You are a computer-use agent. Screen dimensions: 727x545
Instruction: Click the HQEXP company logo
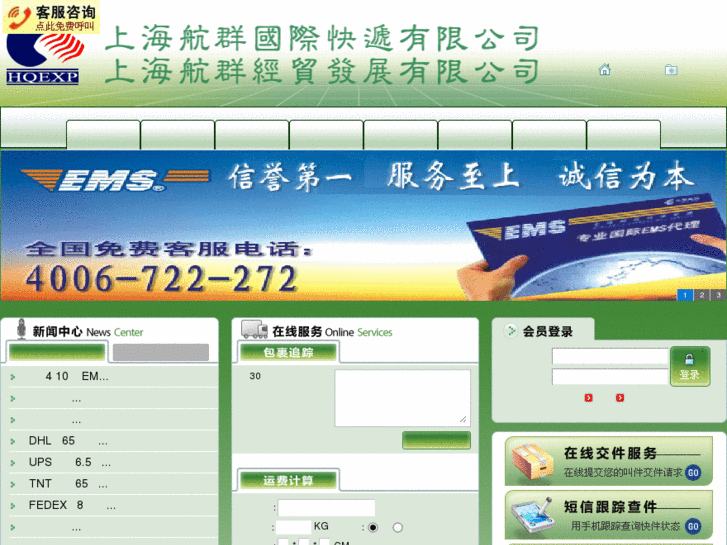45,59
